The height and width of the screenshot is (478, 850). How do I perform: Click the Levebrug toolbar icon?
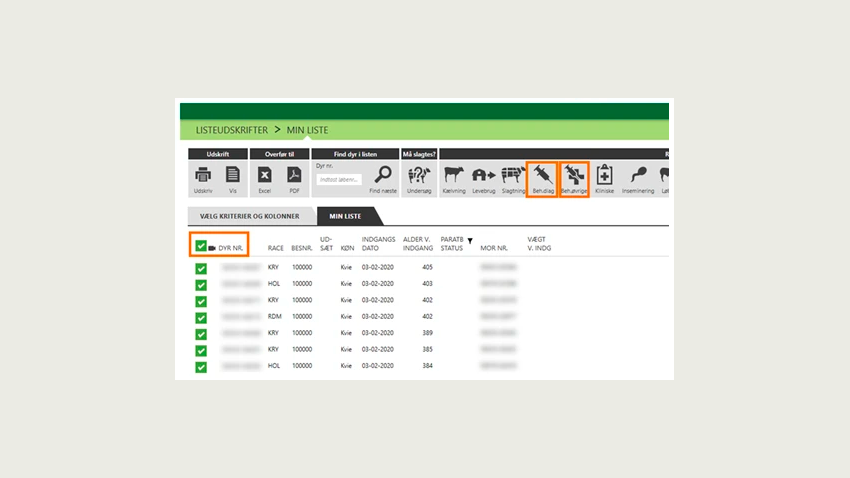(x=484, y=175)
